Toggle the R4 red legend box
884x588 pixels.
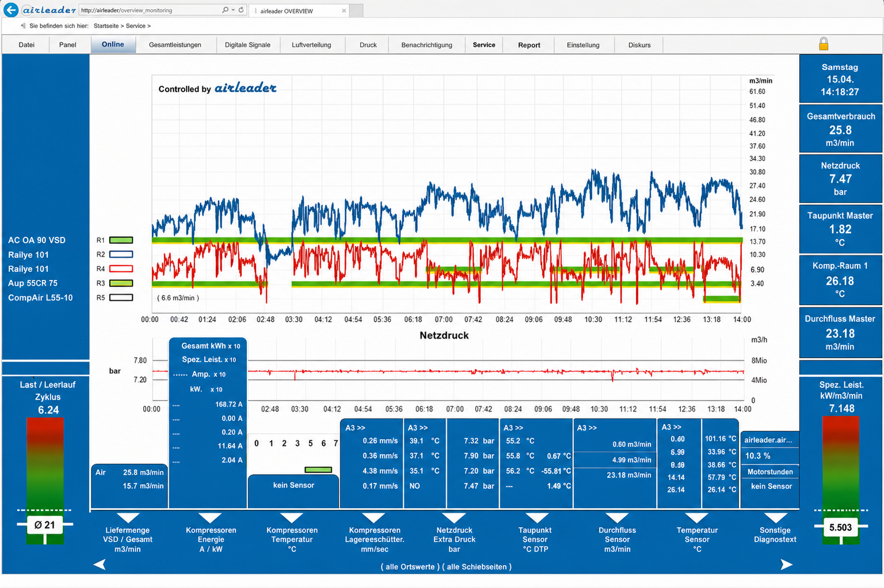121,268
